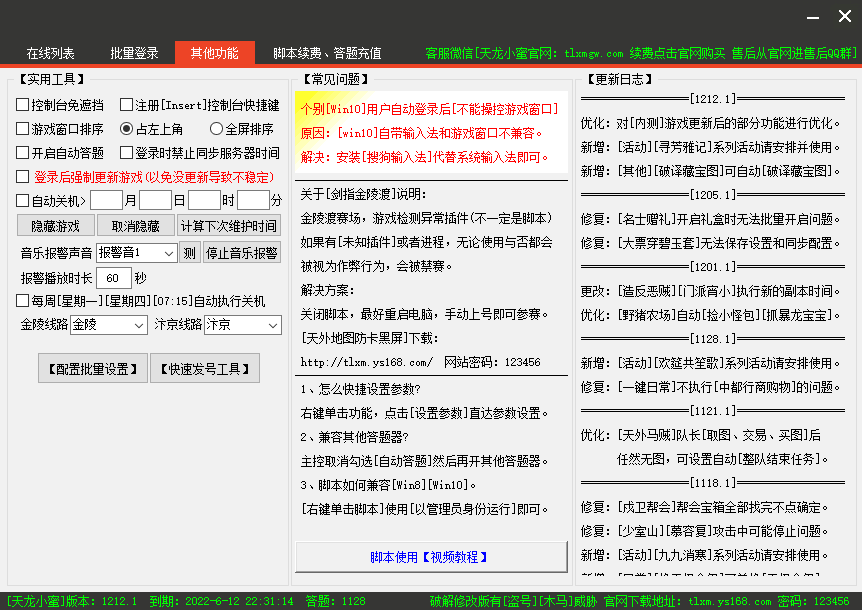Click 测 button to test alarm
The width and height of the screenshot is (862, 610).
[x=189, y=252]
